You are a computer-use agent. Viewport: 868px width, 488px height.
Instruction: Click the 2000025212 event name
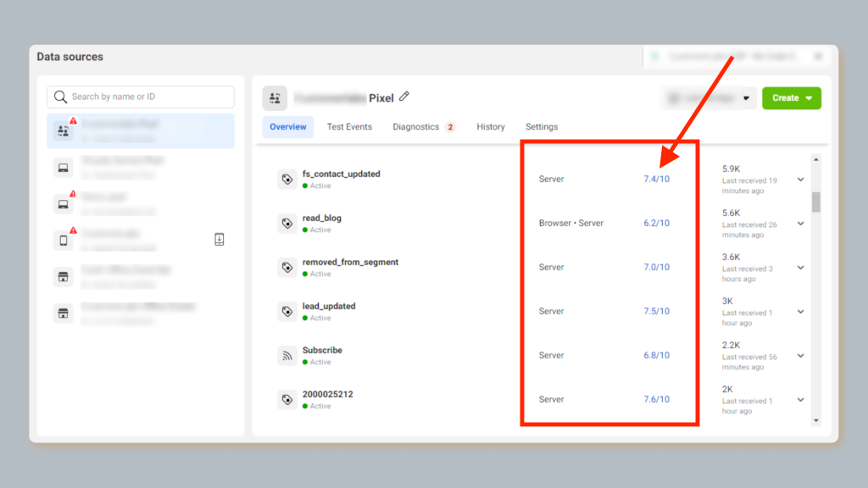click(328, 395)
